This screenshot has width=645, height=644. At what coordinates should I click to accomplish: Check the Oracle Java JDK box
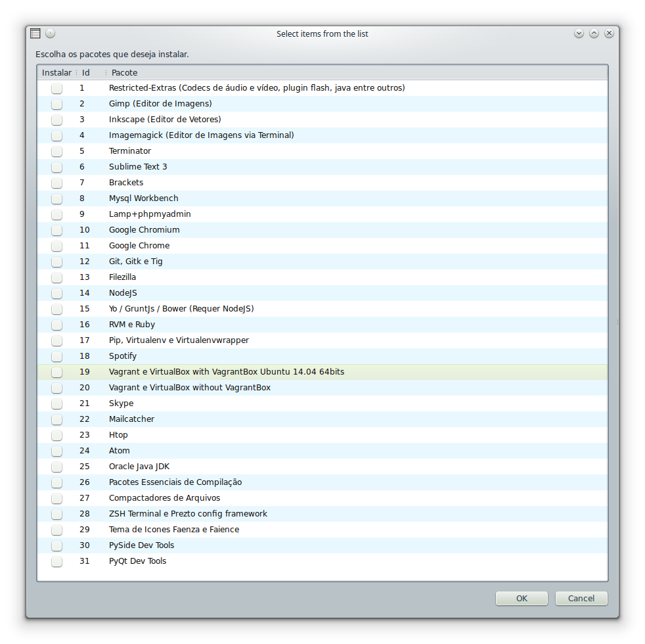point(56,467)
